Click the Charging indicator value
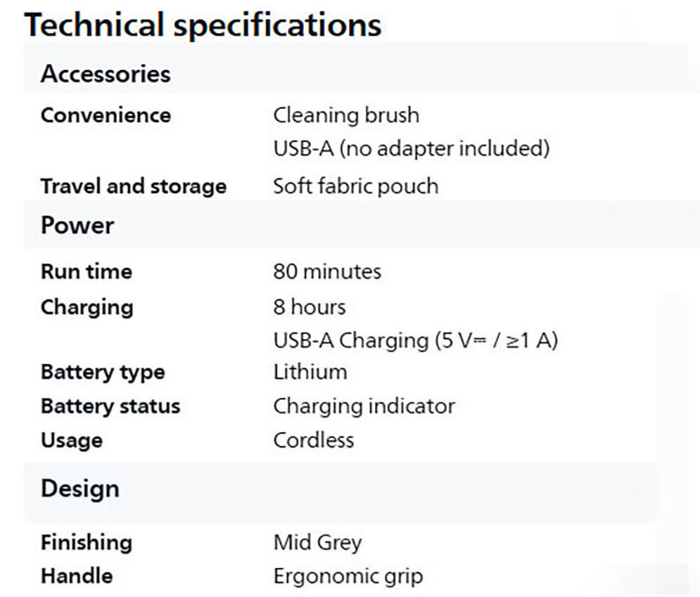 [364, 406]
